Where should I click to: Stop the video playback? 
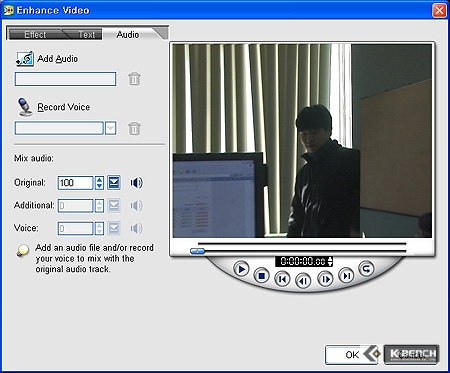(262, 276)
